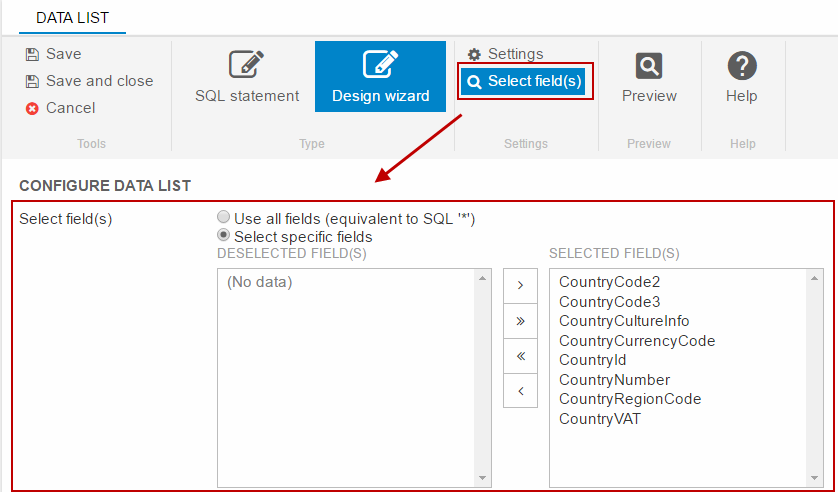This screenshot has height=492, width=838.
Task: Click the red Cancel icon
Action: pyautogui.click(x=32, y=108)
